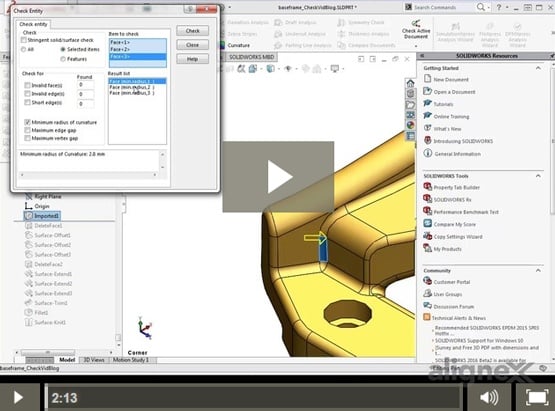This screenshot has width=555, height=411.
Task: Select the Selected items radio button
Action: (x=63, y=50)
